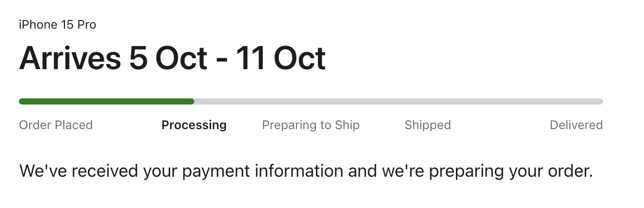This screenshot has height=208, width=644.
Task: Click the word "Oct" after the 5
Action: 181,58
